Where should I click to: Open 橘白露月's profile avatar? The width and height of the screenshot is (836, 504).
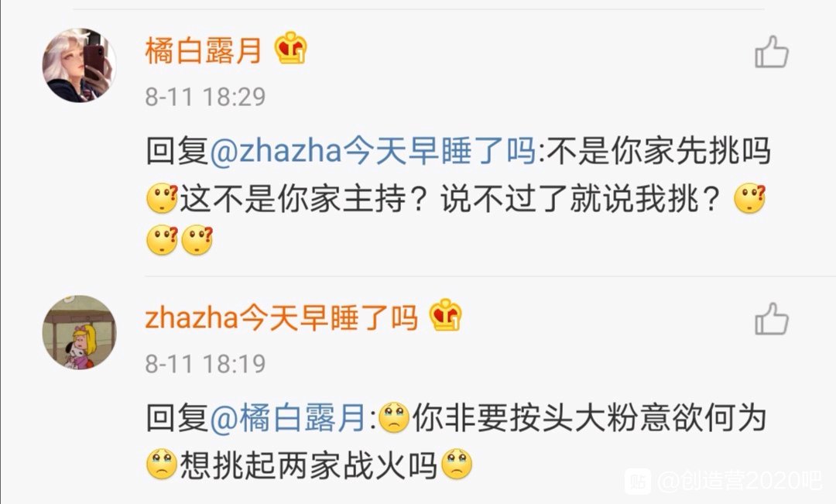[x=80, y=65]
